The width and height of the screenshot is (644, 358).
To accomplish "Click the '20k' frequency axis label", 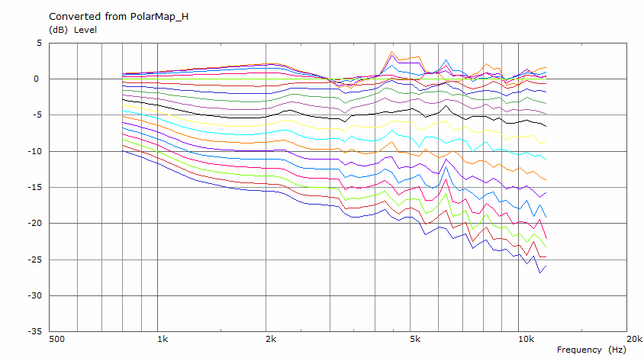I will coord(634,340).
